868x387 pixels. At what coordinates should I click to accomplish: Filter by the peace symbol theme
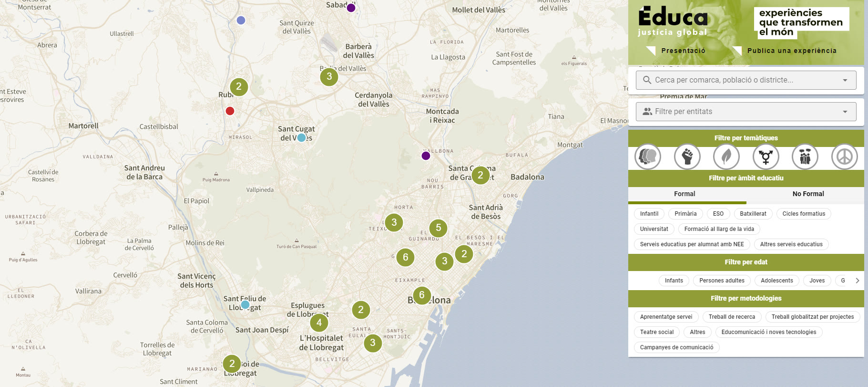tap(844, 157)
